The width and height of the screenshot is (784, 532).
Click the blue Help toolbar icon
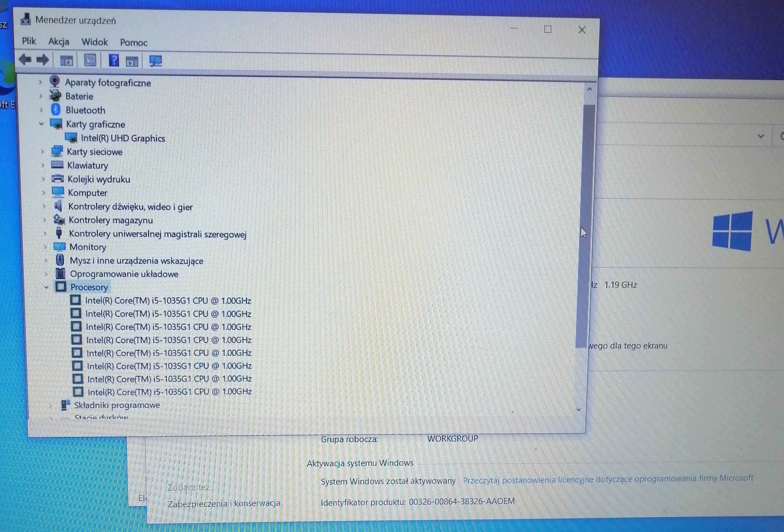[114, 61]
